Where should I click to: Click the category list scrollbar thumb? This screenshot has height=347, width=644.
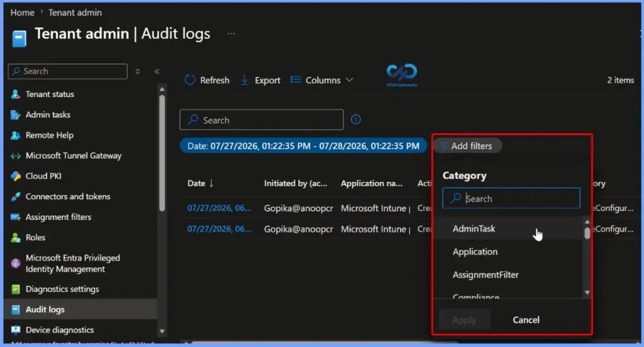tap(587, 233)
